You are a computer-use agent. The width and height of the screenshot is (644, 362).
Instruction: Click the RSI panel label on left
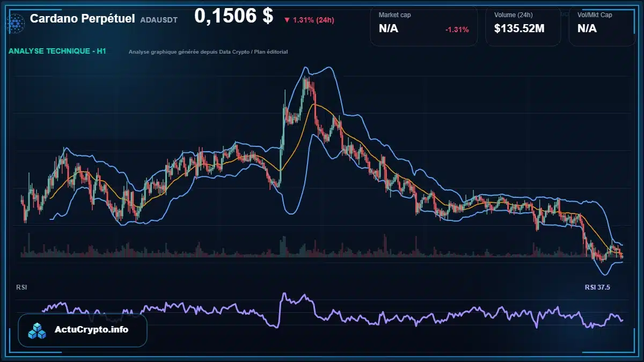tap(21, 287)
